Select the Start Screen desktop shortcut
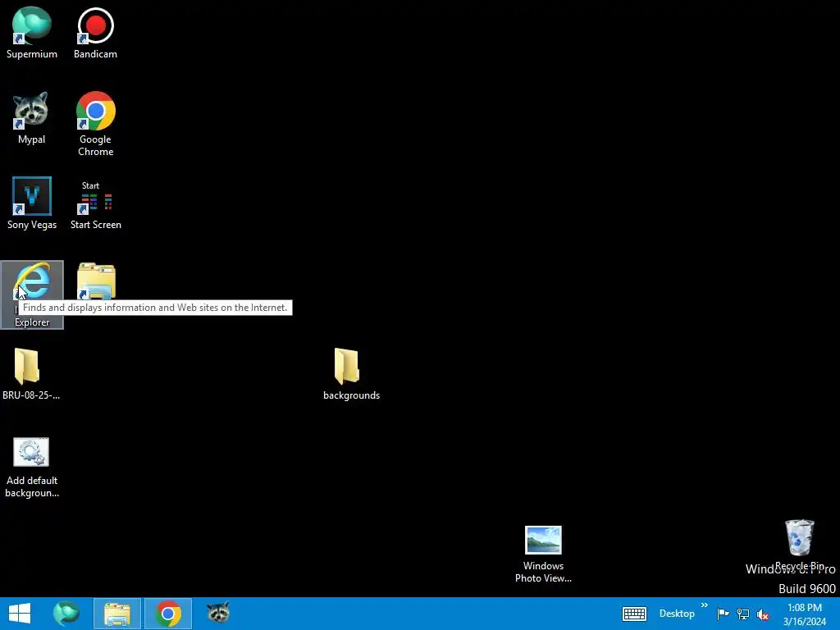 [95, 206]
